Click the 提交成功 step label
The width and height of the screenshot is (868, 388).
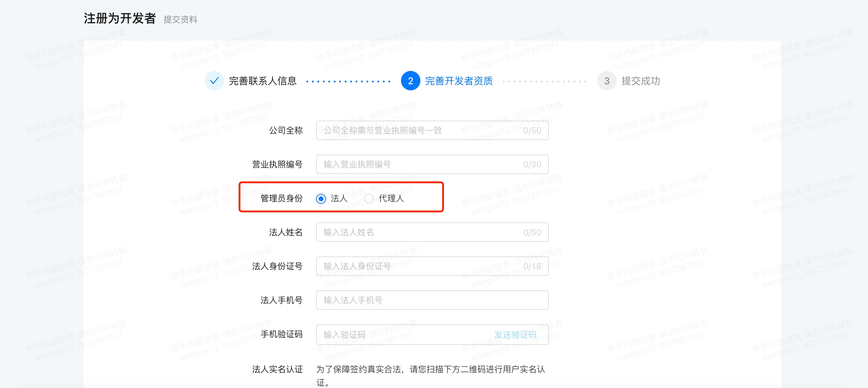click(x=641, y=81)
